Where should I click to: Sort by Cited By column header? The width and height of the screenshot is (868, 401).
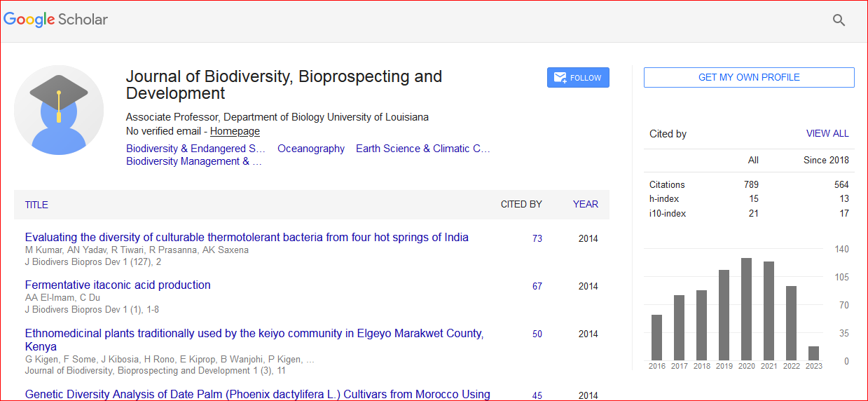pyautogui.click(x=521, y=205)
